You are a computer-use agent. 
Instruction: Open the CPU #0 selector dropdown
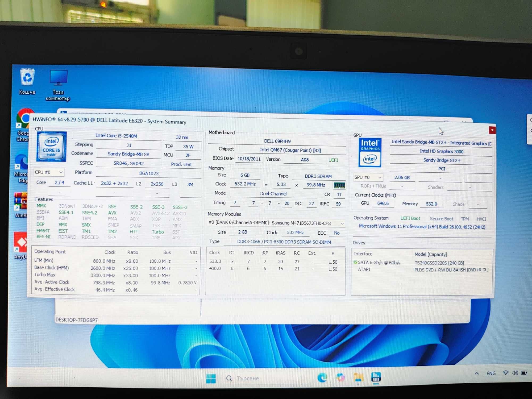pyautogui.click(x=49, y=172)
